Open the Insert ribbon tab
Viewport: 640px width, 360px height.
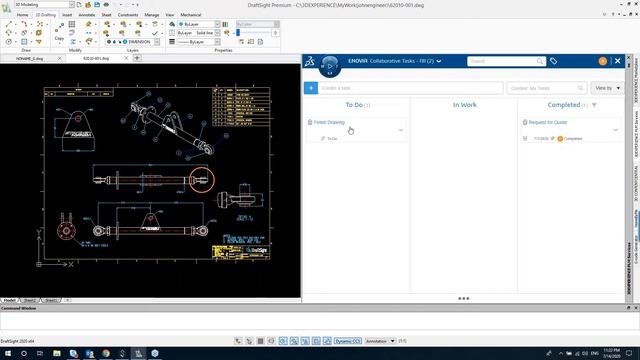67,15
